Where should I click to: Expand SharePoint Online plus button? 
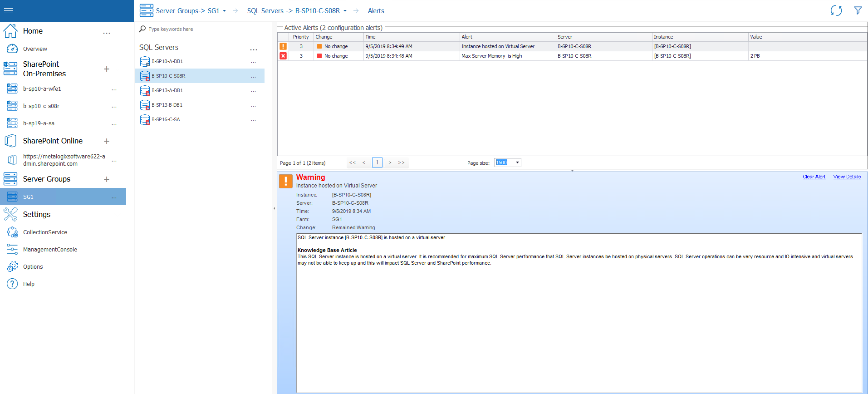pyautogui.click(x=107, y=141)
